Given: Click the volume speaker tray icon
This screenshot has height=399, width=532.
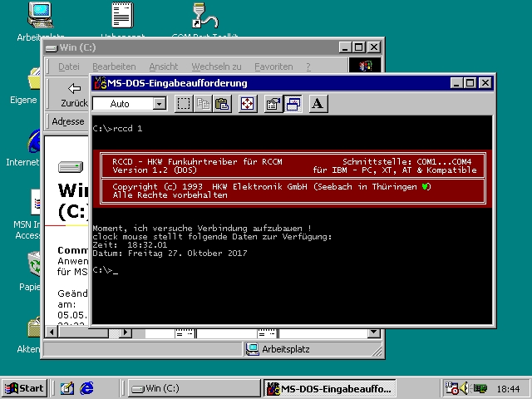Looking at the screenshot, I should pyautogui.click(x=464, y=388).
